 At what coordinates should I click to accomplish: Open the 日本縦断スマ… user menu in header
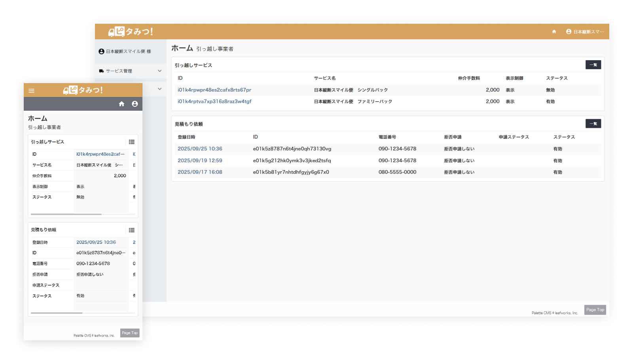585,32
